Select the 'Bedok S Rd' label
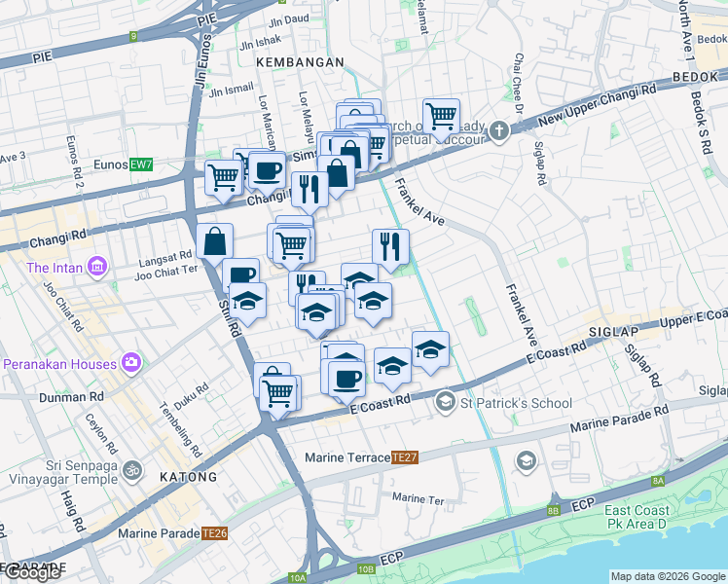Viewport: 728px width, 584px height. click(x=701, y=123)
